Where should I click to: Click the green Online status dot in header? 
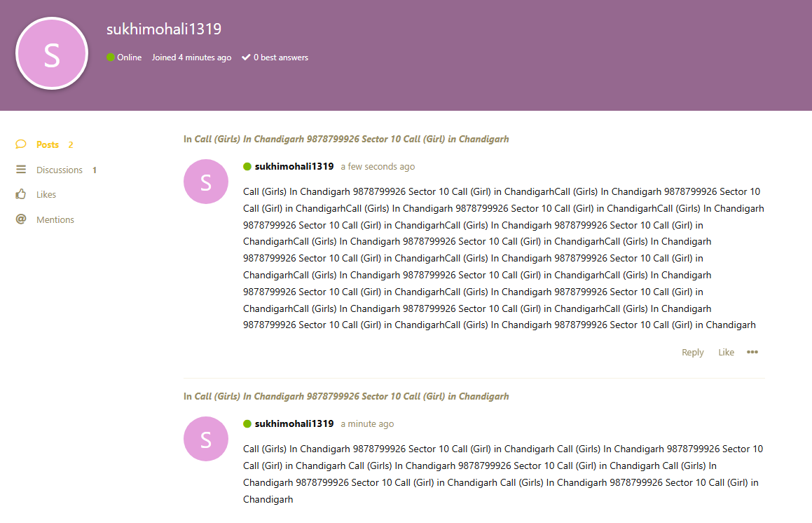pyautogui.click(x=111, y=57)
